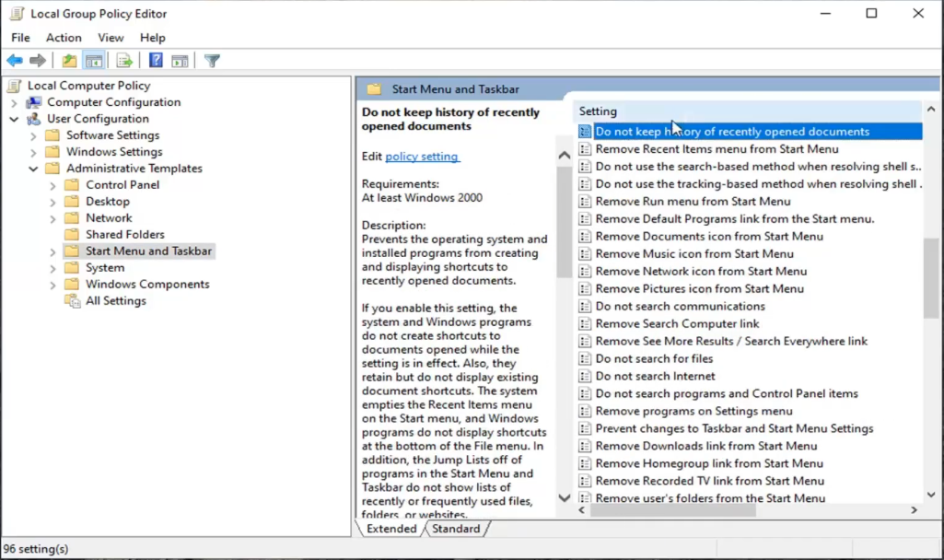This screenshot has height=560, width=944.
Task: Switch to the Extended tab
Action: (x=391, y=529)
